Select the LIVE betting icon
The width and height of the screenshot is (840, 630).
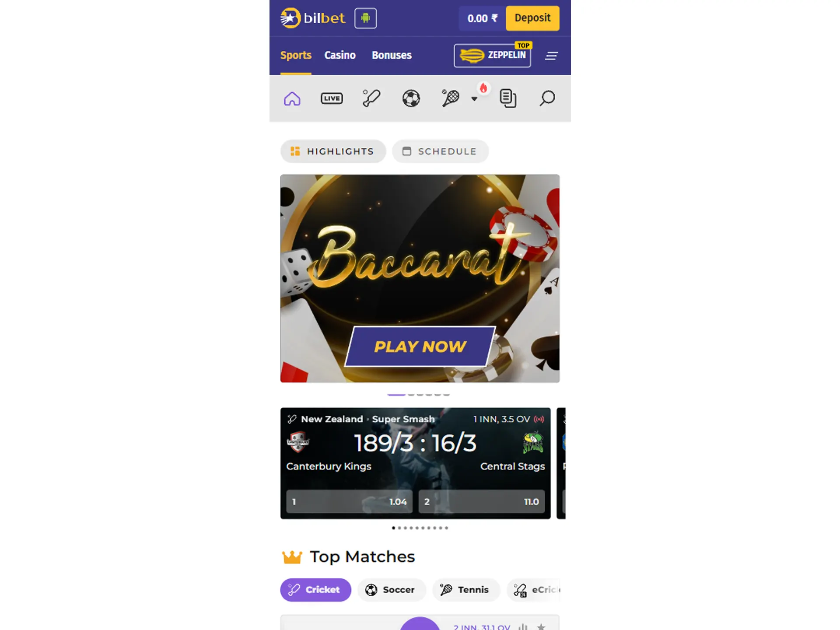click(x=331, y=98)
